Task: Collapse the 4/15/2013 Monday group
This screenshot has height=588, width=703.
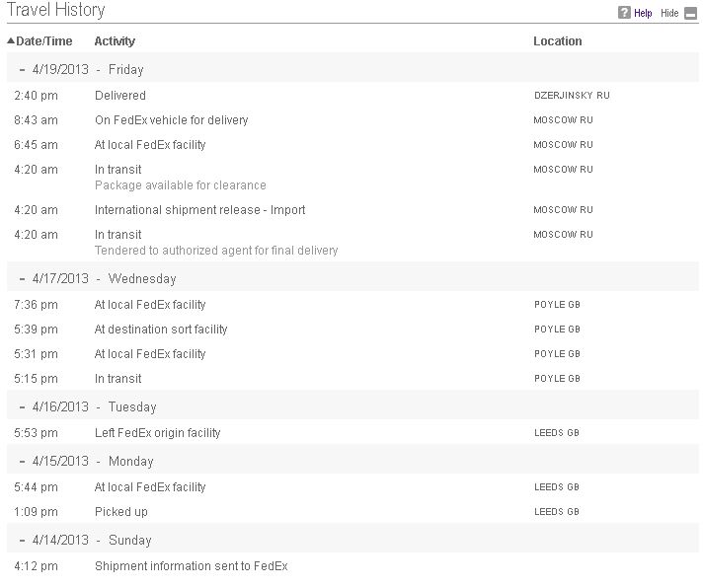Action: point(22,462)
